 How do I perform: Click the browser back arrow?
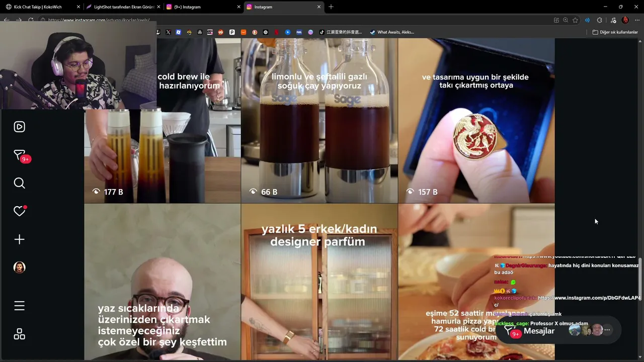click(x=7, y=20)
